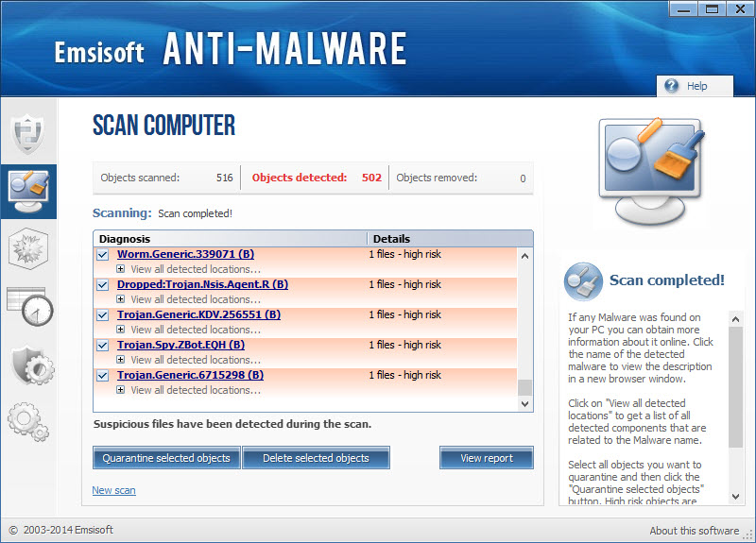Open the Help tab

click(x=695, y=86)
